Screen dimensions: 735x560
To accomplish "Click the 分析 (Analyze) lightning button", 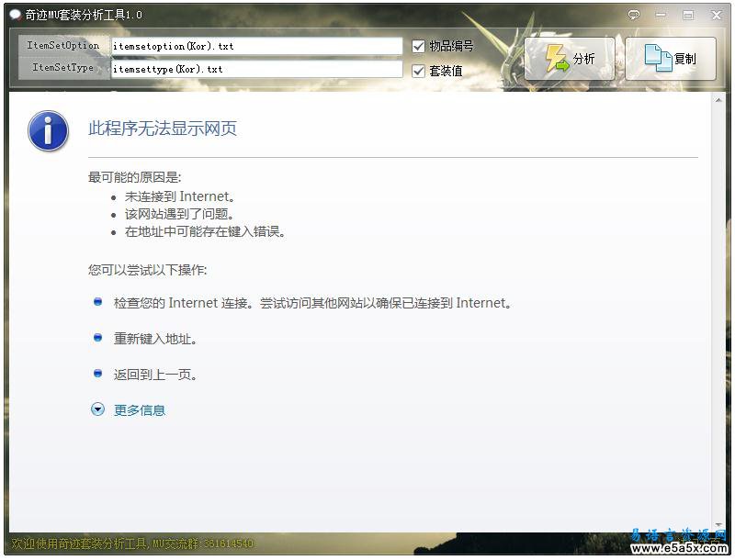I will [x=570, y=59].
